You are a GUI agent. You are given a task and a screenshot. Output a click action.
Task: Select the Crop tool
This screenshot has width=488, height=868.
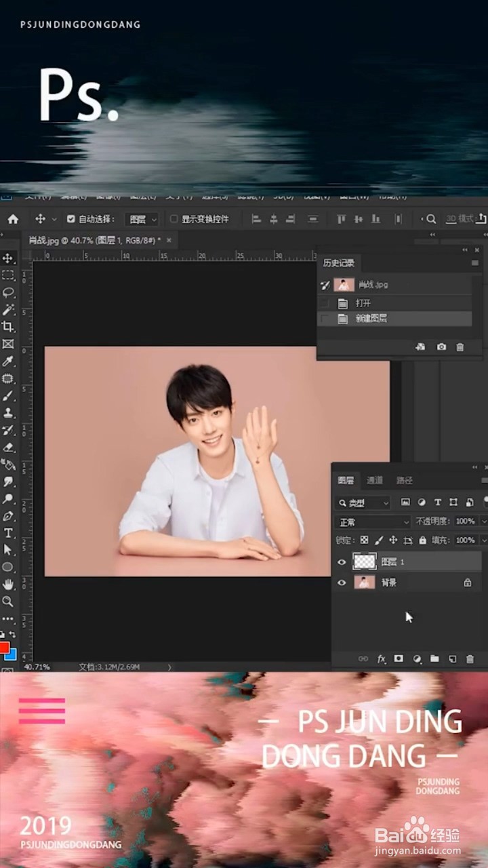(8, 327)
